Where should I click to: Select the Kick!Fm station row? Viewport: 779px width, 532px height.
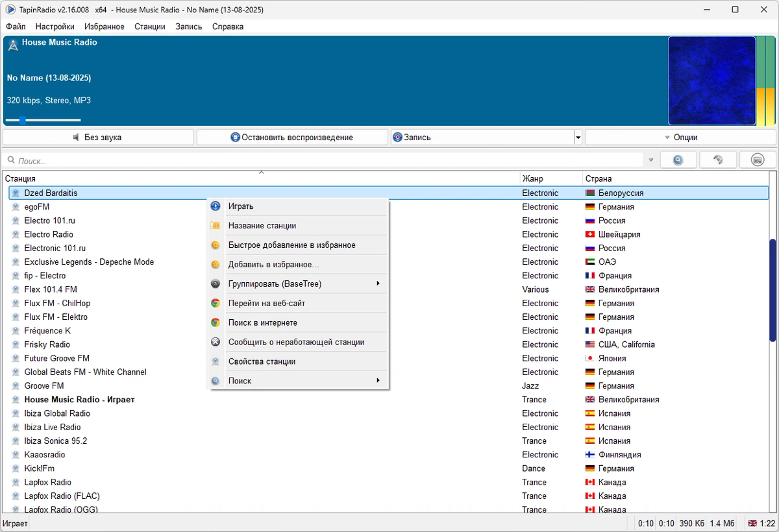tap(388, 468)
